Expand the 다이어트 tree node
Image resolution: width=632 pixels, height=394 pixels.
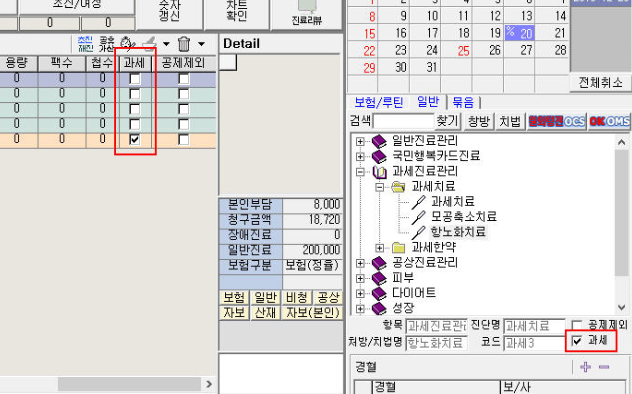[x=360, y=294]
